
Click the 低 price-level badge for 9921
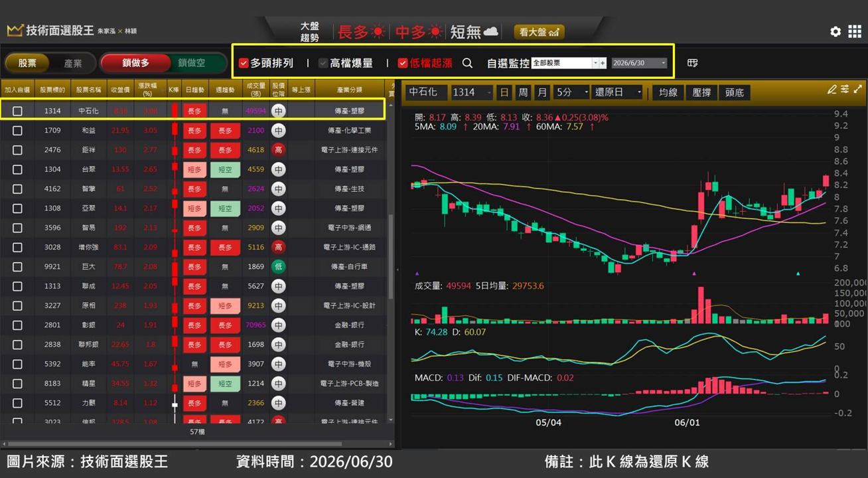(x=279, y=267)
